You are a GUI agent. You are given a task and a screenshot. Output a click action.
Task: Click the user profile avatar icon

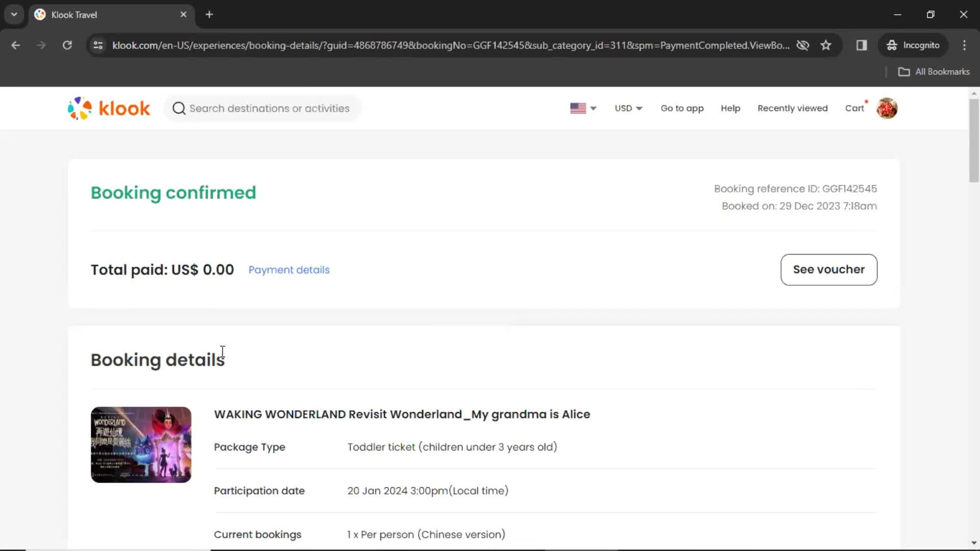[888, 108]
